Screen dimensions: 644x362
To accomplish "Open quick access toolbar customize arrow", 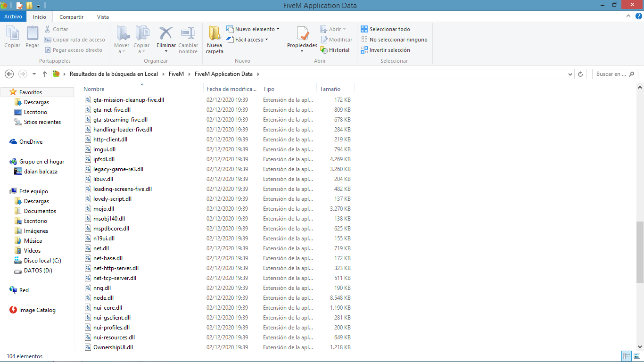I will tap(38, 6).
